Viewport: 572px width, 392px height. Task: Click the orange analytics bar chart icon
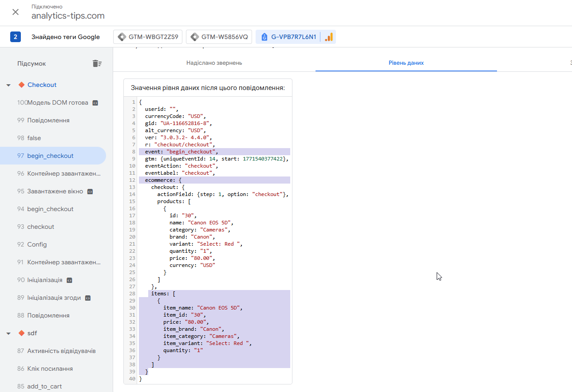[329, 37]
